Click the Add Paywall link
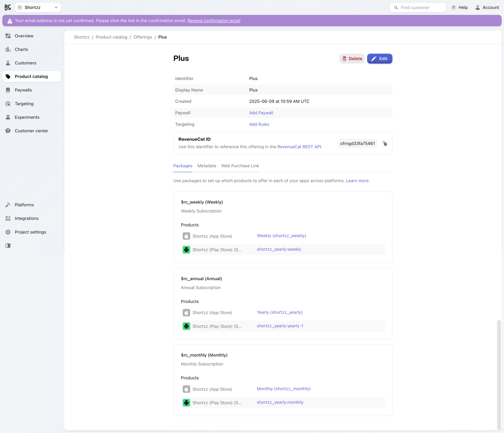Image resolution: width=504 pixels, height=433 pixels. click(x=261, y=113)
